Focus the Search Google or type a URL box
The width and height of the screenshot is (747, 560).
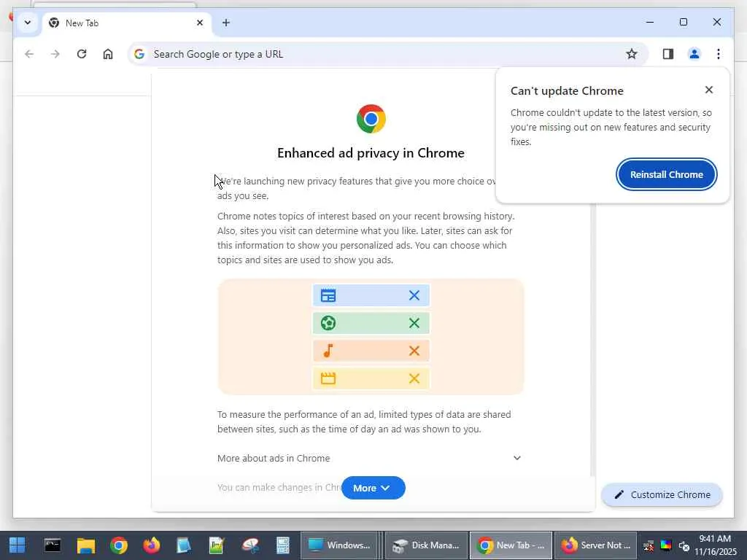click(387, 54)
